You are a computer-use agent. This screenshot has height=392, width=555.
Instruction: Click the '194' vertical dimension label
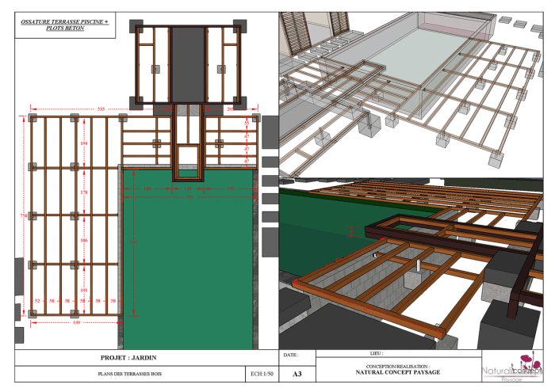(x=84, y=143)
